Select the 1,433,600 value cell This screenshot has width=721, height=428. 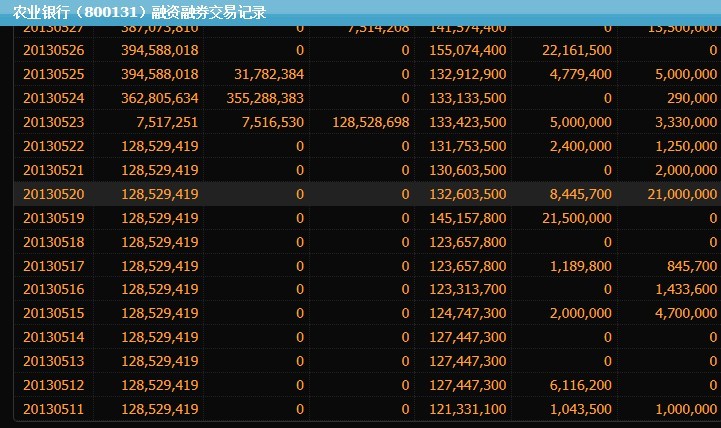(x=685, y=290)
